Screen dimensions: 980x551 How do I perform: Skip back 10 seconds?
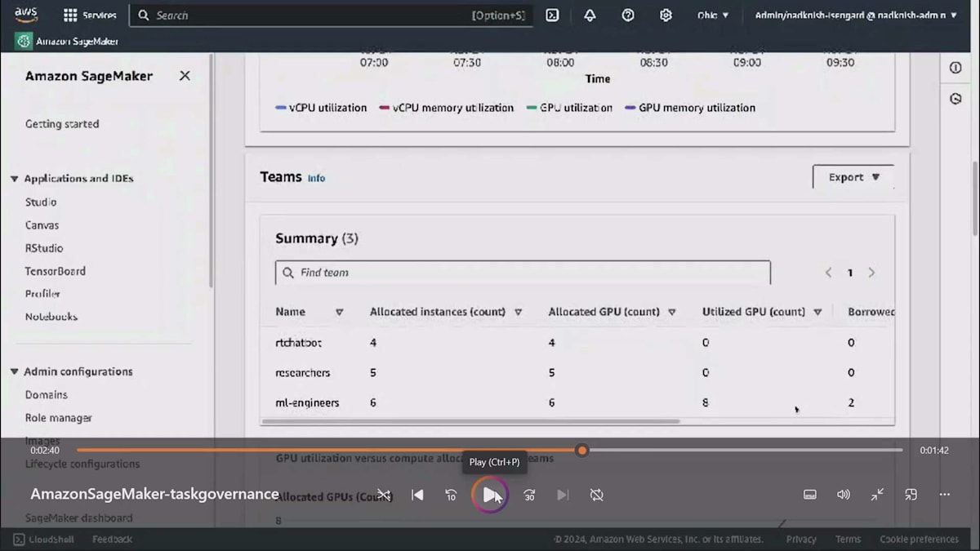451,495
